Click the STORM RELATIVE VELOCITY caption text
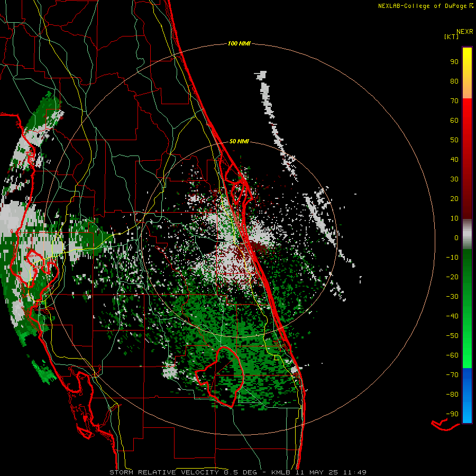 [164, 472]
